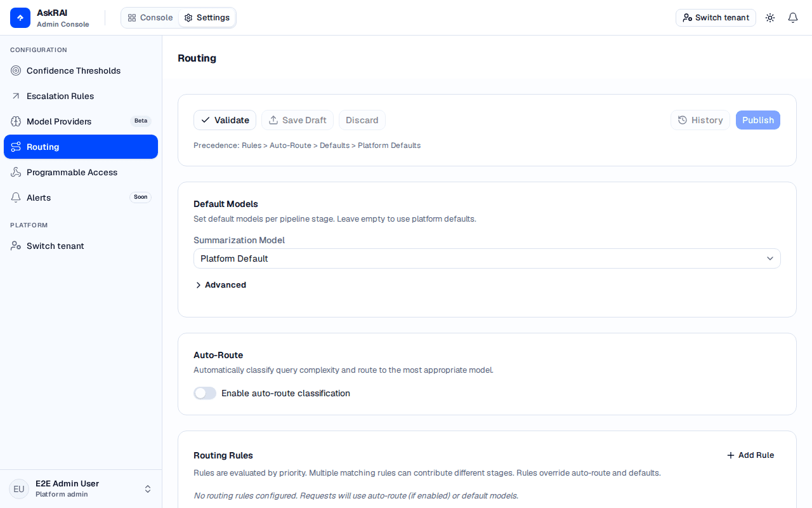This screenshot has width=812, height=508.
Task: Click the Discard button
Action: (x=362, y=120)
